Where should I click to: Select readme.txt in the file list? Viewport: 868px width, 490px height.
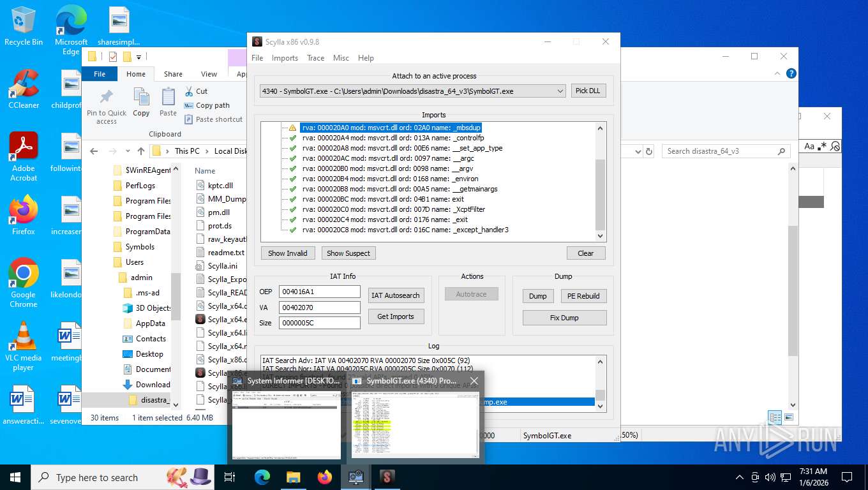click(x=226, y=253)
